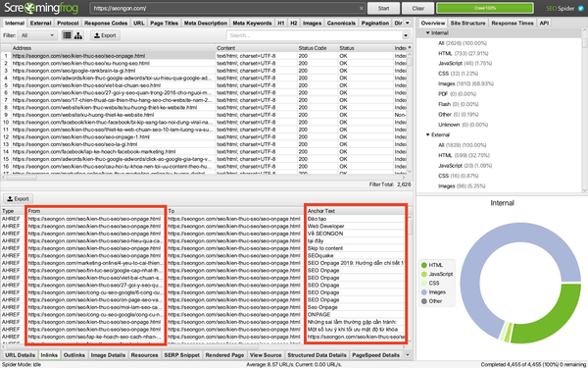The height and width of the screenshot is (368, 588).
Task: Show more bottom tabs dropdown arrow
Action: [x=408, y=355]
